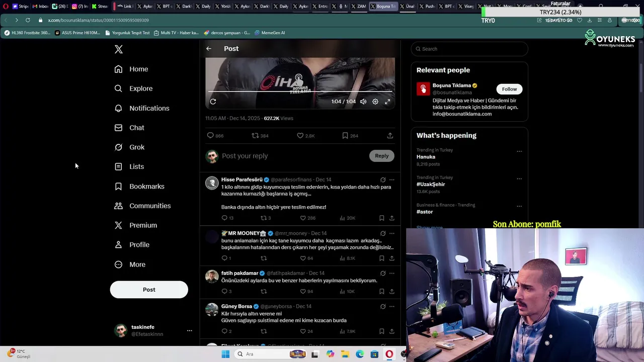Share the main post

click(x=390, y=136)
